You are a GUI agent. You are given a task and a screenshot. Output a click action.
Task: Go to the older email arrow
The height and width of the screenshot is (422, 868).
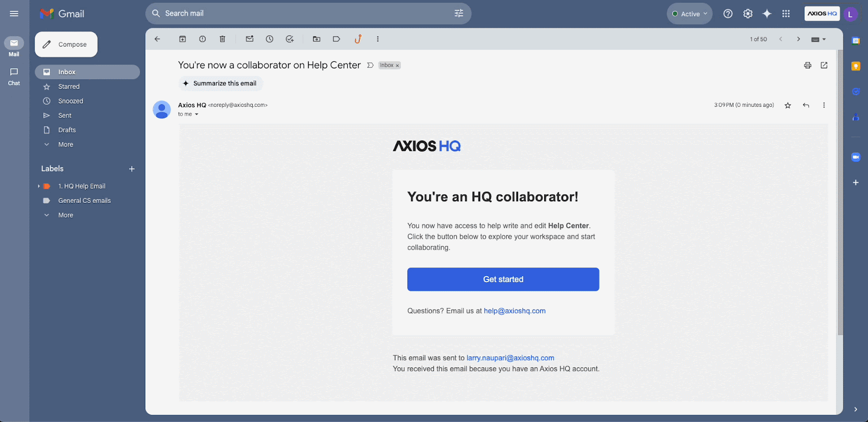[x=799, y=39]
